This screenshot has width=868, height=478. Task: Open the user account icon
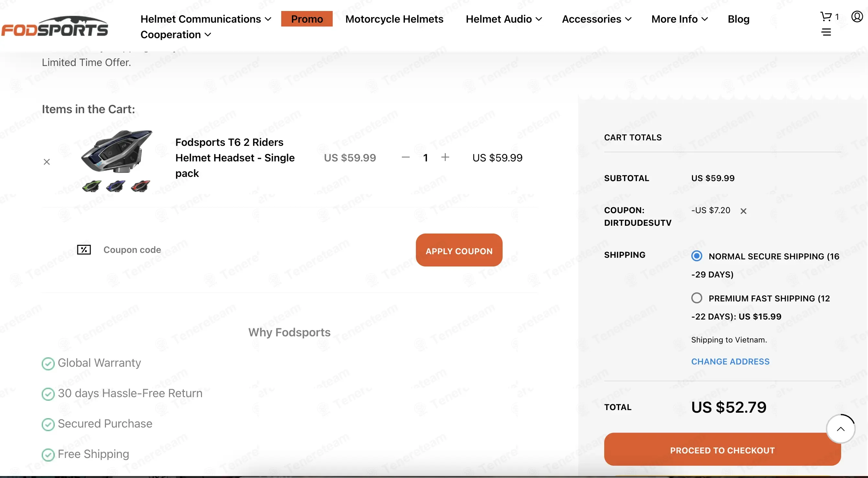pos(857,16)
